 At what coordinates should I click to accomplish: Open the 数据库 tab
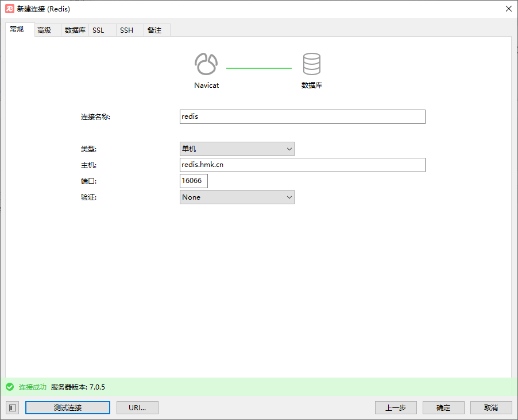pyautogui.click(x=75, y=30)
